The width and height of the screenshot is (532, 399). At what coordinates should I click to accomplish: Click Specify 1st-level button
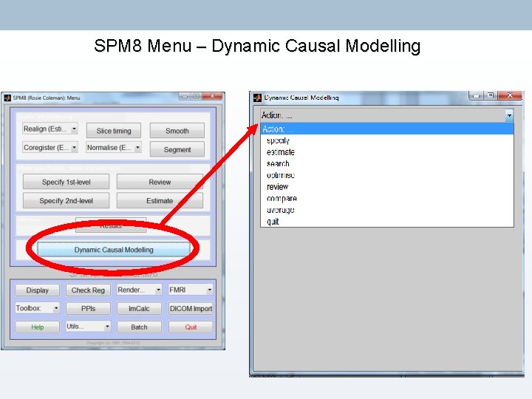click(66, 182)
